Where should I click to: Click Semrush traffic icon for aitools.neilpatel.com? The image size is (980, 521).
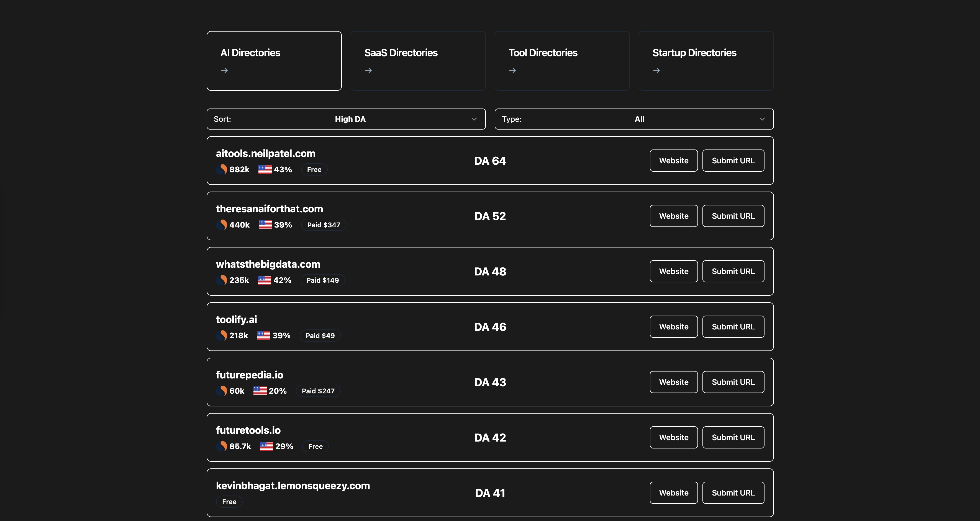click(222, 169)
